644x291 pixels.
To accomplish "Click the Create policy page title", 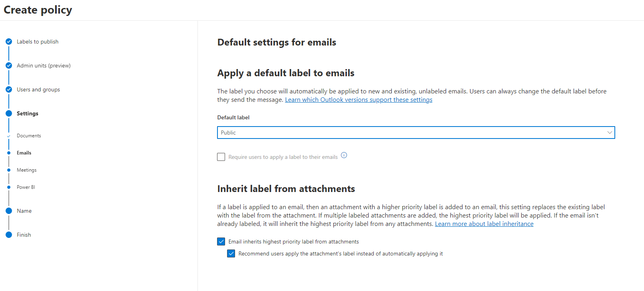I will click(38, 10).
